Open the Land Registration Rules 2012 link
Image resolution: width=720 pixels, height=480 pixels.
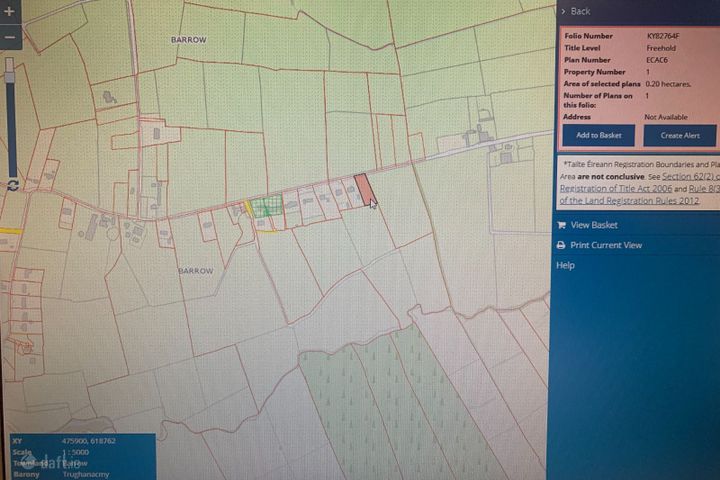(628, 201)
